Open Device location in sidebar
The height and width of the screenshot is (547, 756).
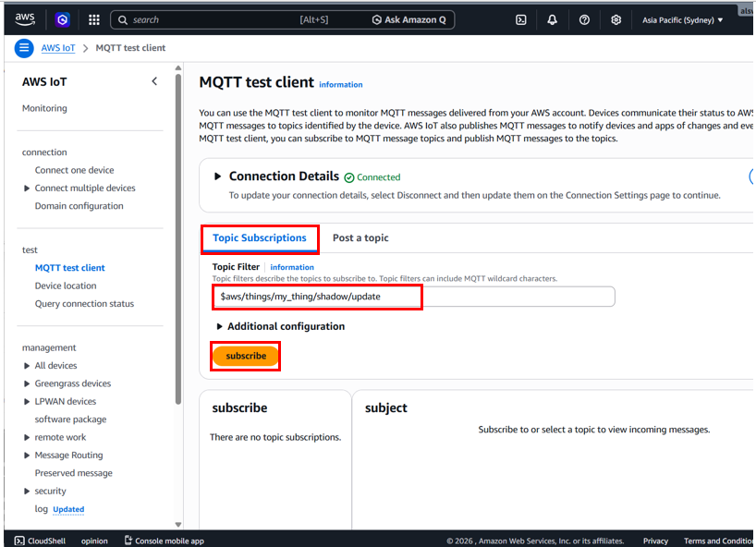click(66, 286)
